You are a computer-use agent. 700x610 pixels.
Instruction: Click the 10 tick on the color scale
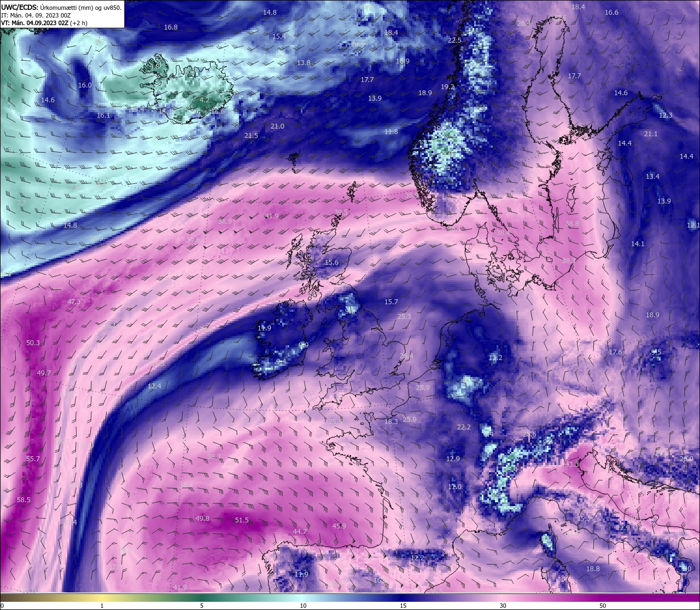pyautogui.click(x=303, y=606)
